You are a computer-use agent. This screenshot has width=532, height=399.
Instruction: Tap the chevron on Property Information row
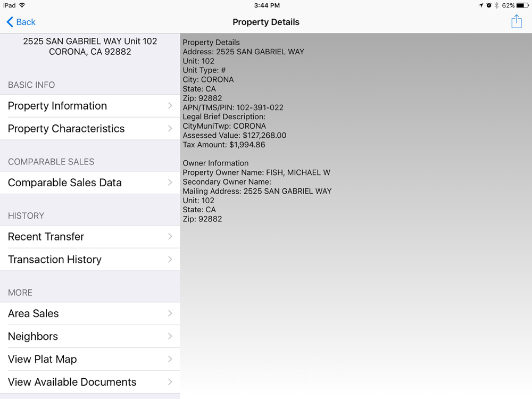pos(170,106)
